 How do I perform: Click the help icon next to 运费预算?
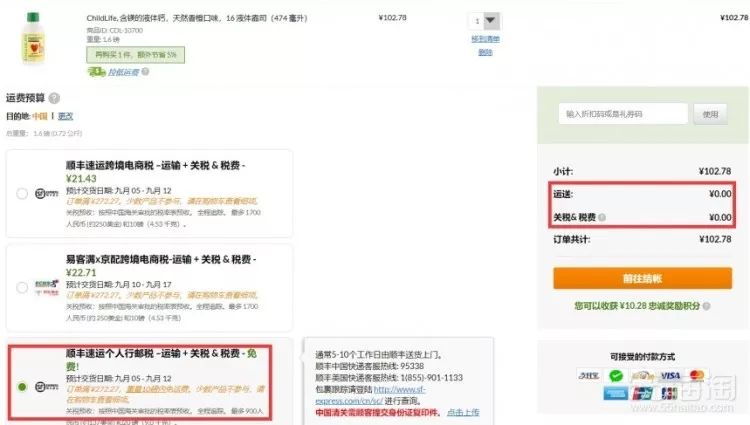pos(55,98)
